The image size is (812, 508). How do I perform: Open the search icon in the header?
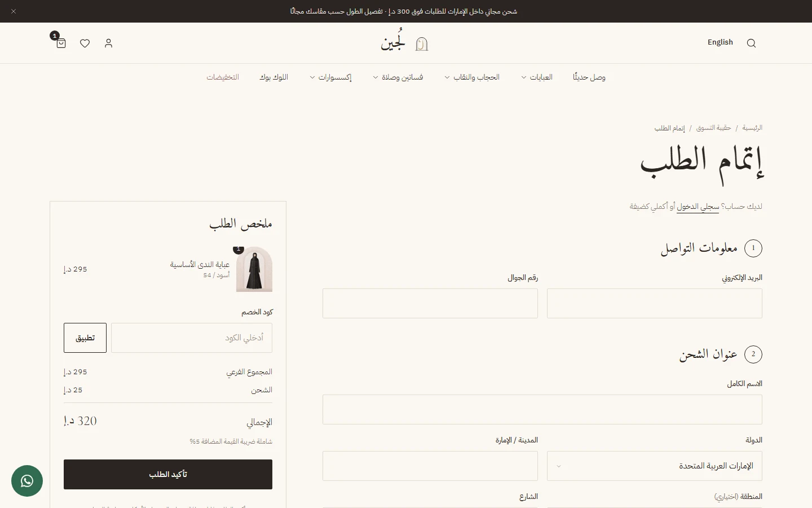[x=751, y=43]
